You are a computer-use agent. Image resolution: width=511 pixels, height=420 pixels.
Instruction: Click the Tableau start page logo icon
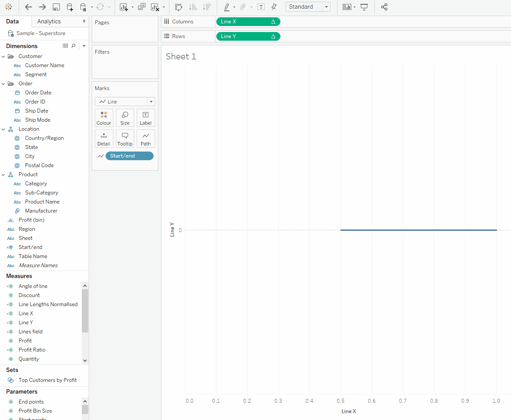9,7
